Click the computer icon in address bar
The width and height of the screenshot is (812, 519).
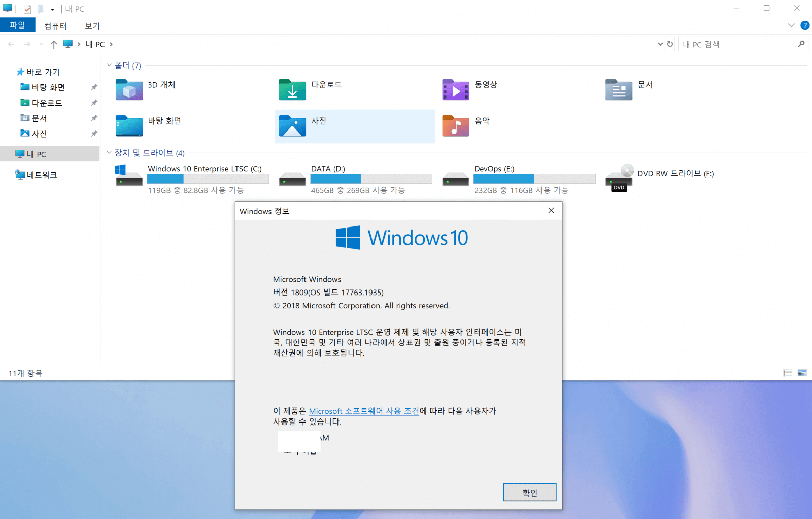(68, 44)
